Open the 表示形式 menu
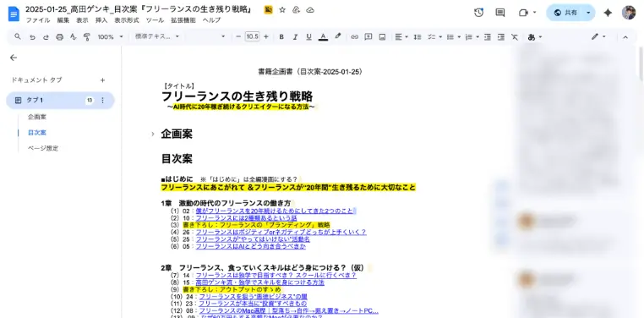644x318 pixels. [x=127, y=20]
